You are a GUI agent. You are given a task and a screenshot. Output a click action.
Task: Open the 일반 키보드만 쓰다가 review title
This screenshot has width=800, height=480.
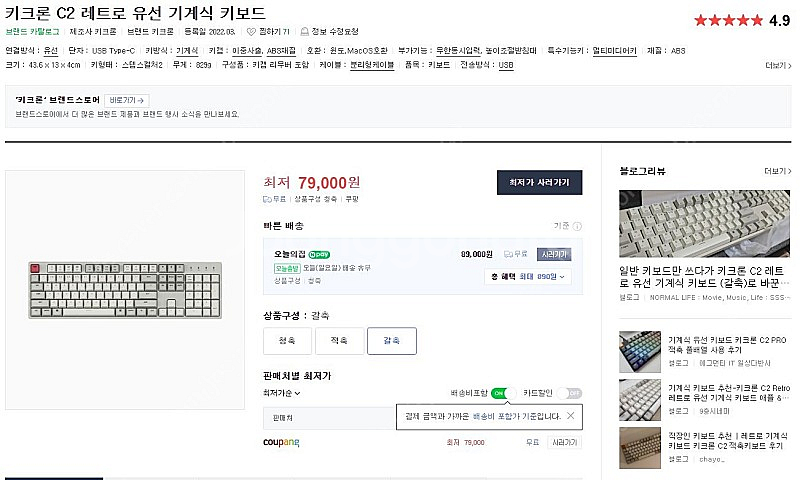pos(705,277)
